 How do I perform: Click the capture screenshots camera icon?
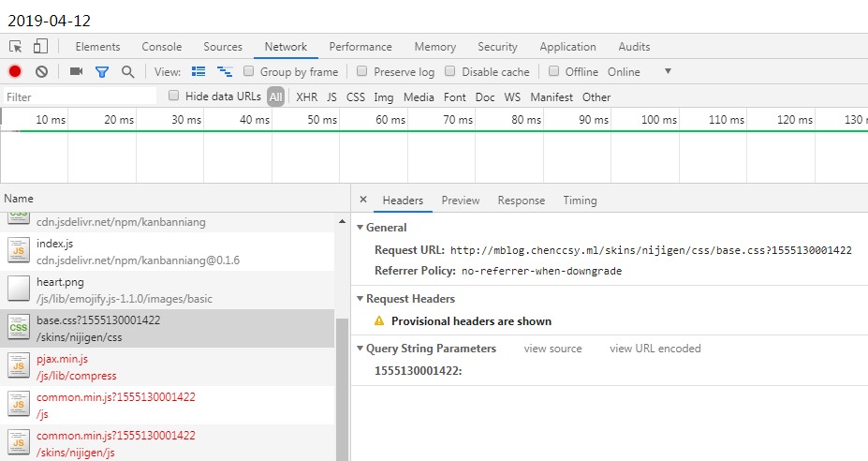(76, 71)
